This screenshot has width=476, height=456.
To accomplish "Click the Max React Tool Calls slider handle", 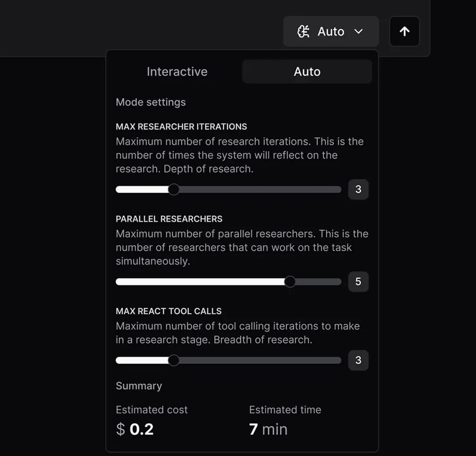I will [174, 360].
